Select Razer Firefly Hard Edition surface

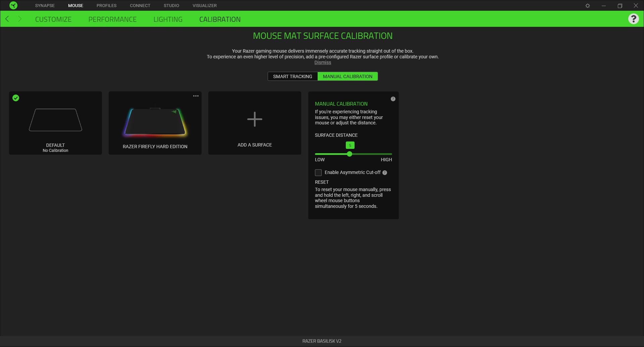(x=155, y=123)
